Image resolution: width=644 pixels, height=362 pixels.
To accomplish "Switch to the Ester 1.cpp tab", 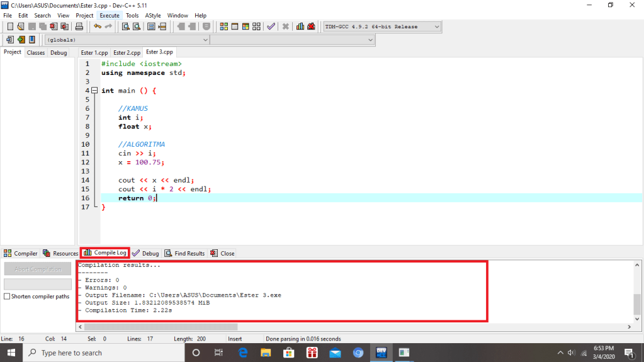I will click(x=94, y=53).
